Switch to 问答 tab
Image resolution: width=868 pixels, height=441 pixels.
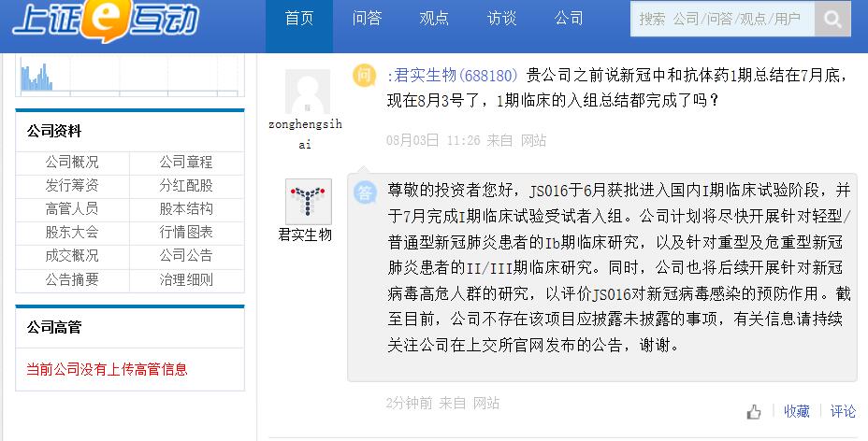point(367,19)
